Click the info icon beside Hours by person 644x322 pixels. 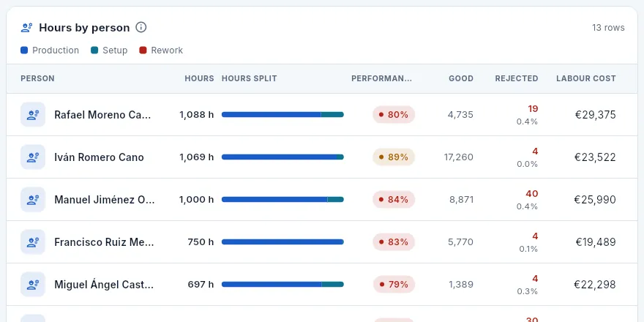(141, 28)
